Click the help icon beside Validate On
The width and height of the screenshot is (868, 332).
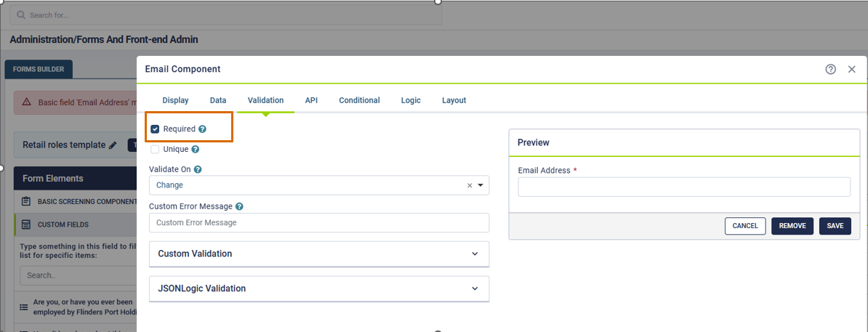pyautogui.click(x=198, y=169)
